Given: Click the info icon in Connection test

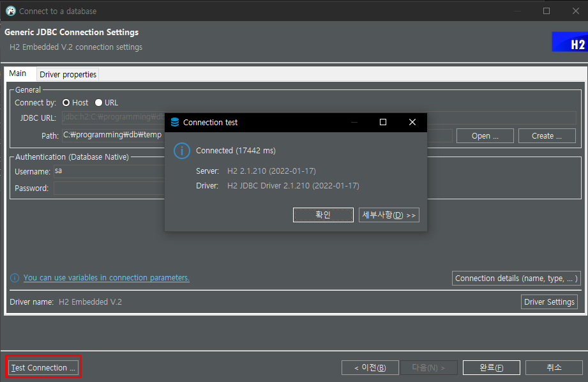Looking at the screenshot, I should point(182,151).
